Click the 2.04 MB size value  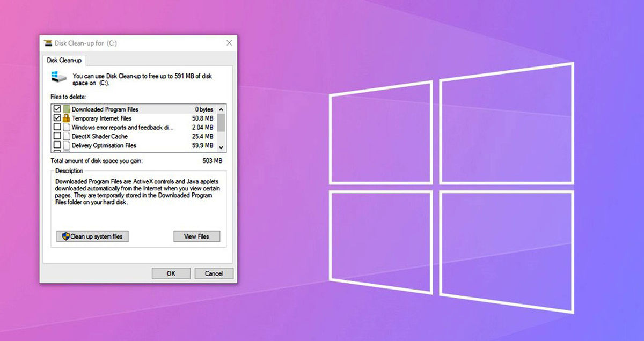pos(203,128)
